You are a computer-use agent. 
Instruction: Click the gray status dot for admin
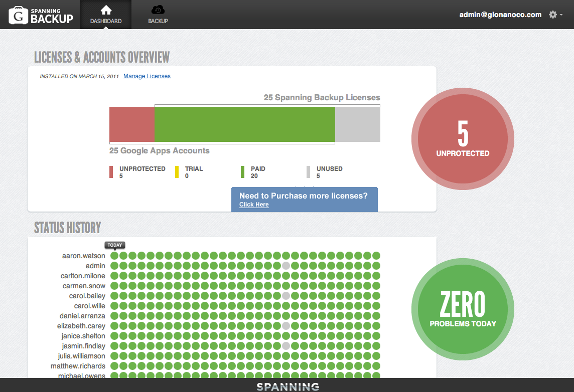[x=286, y=266]
